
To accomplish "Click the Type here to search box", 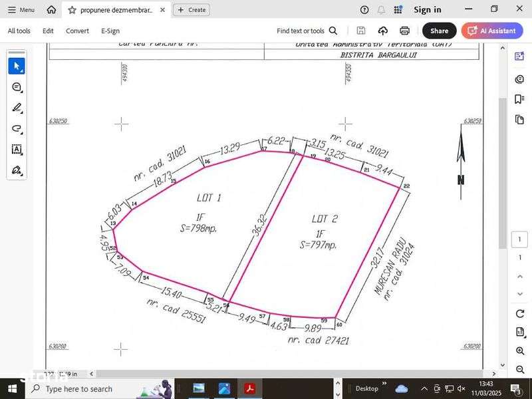I will coord(100,388).
